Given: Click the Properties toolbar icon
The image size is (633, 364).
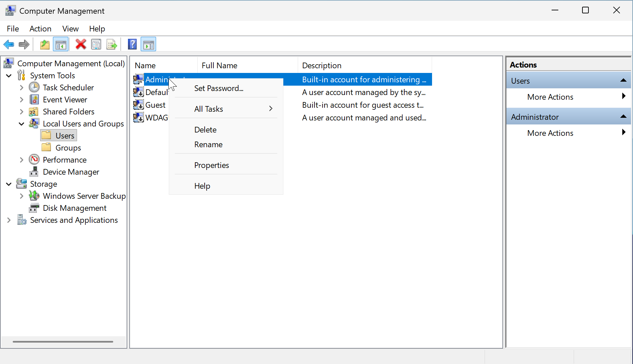Looking at the screenshot, I should (96, 44).
